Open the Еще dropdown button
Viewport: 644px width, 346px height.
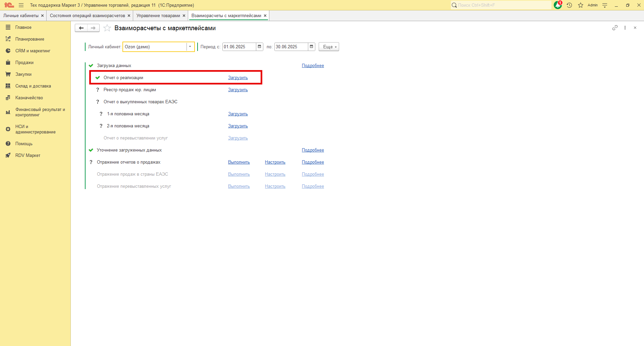329,47
